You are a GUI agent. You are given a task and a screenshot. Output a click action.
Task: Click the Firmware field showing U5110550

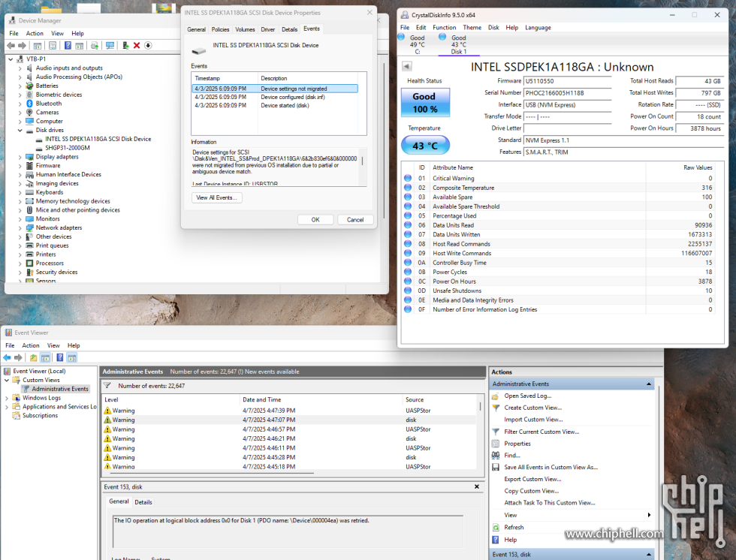568,81
